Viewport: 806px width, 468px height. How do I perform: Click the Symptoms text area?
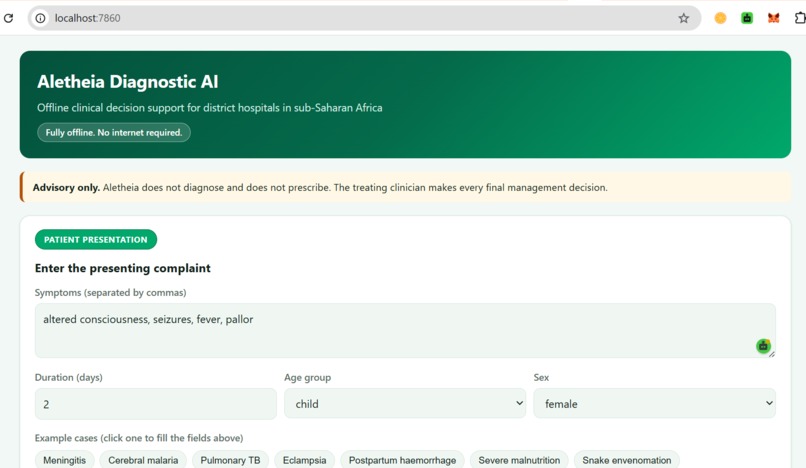click(405, 330)
